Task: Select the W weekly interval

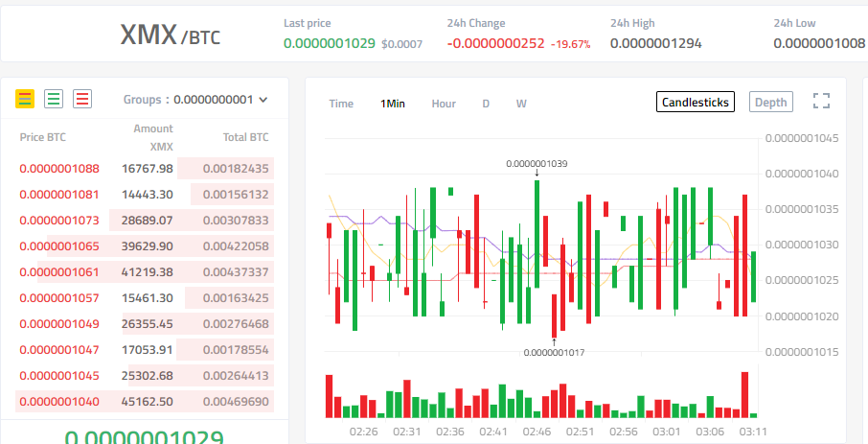Action: (x=521, y=104)
